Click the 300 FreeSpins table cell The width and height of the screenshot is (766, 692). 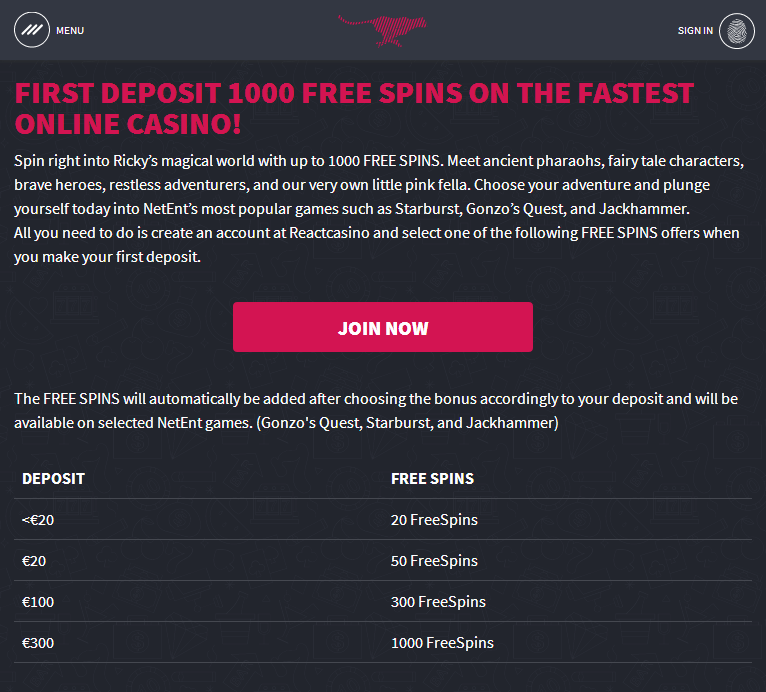pyautogui.click(x=438, y=602)
